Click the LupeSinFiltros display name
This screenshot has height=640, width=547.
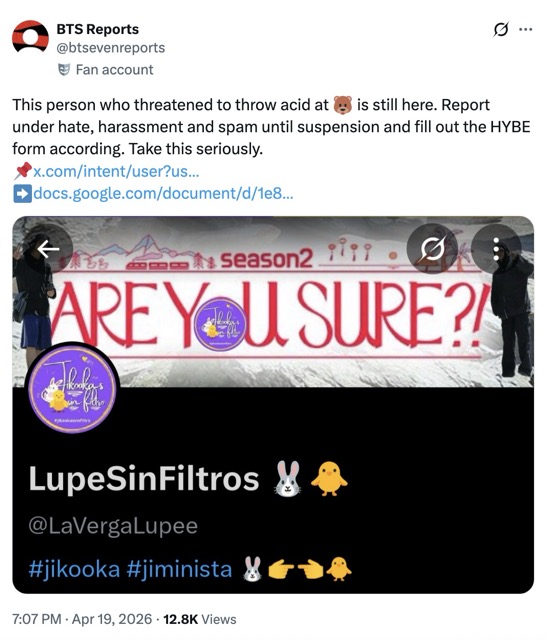pos(144,478)
